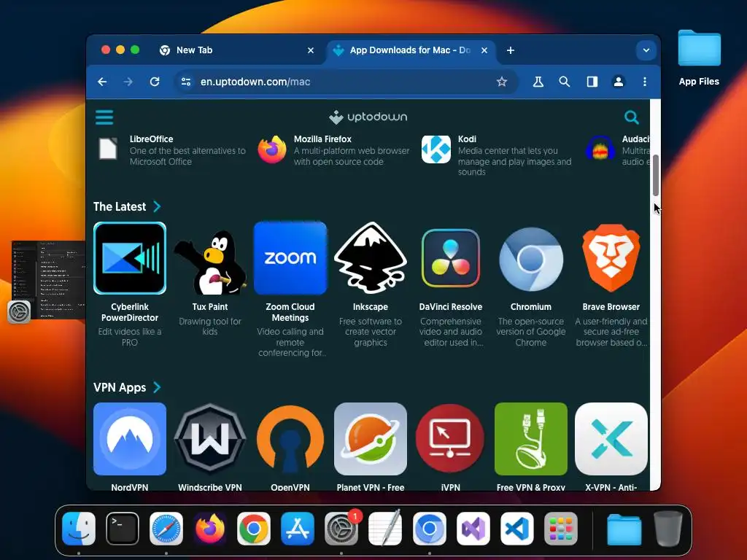
Task: Open the Trash in the dock
Action: coord(668,529)
